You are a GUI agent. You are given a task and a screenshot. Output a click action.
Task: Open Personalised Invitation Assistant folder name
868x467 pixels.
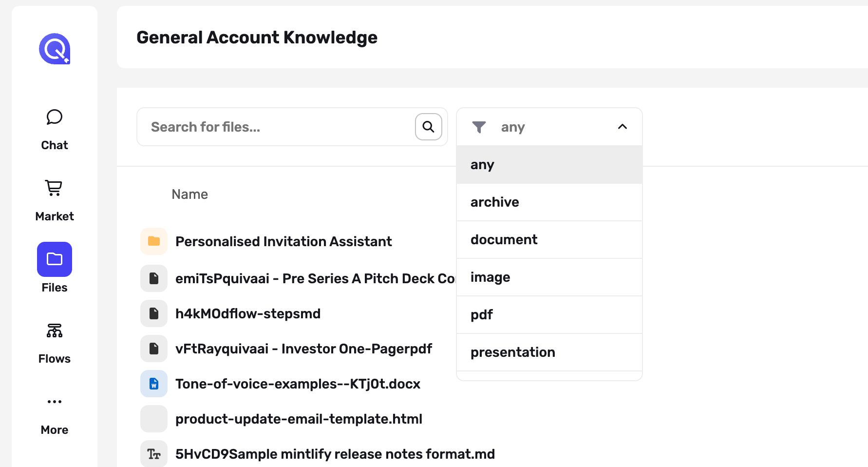click(x=283, y=241)
